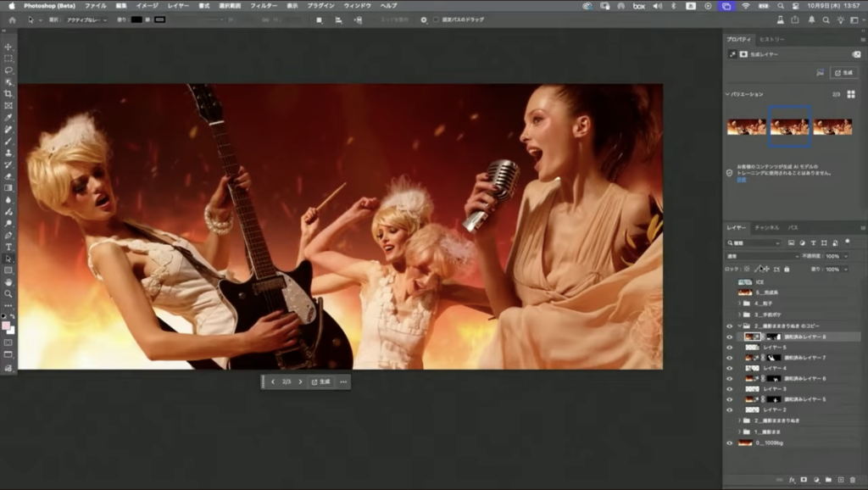Viewport: 868px width, 490px height.
Task: Pick the Eyedropper tool
Action: (8, 117)
